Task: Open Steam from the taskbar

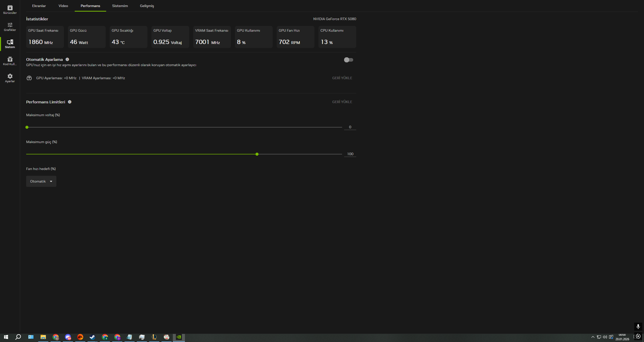Action: pyautogui.click(x=92, y=337)
